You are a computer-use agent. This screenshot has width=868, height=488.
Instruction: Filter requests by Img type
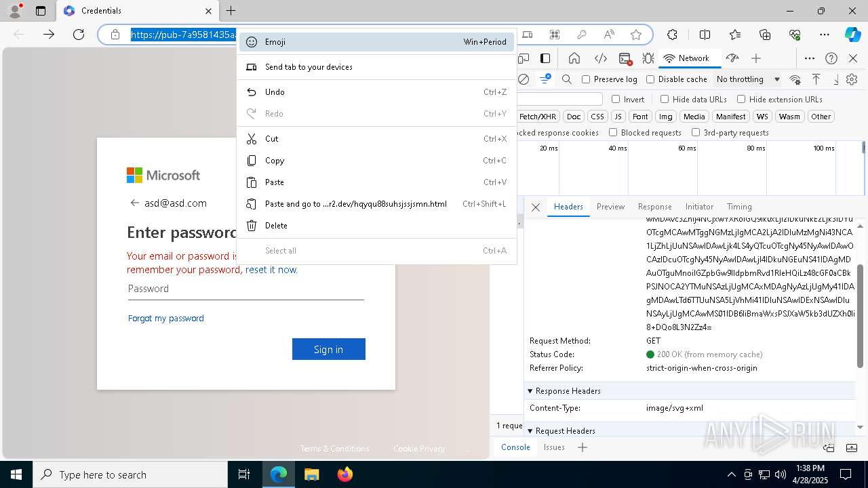(666, 117)
